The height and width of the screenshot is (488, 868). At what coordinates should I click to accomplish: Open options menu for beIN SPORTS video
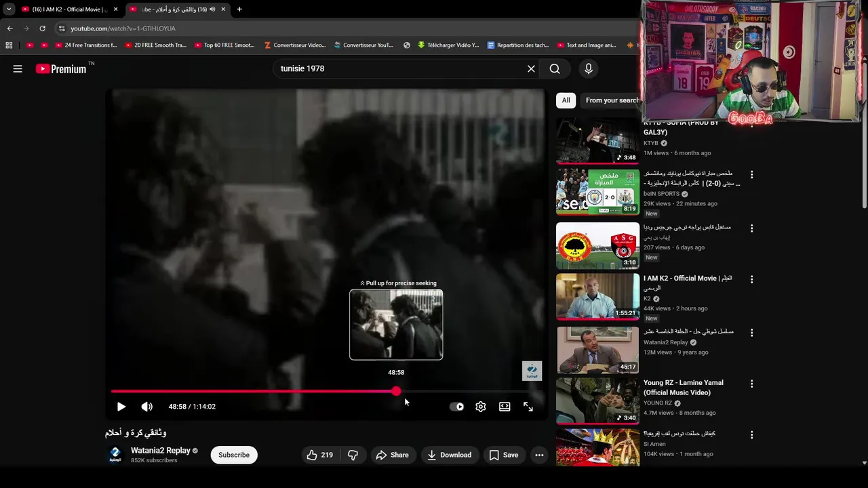pos(751,174)
